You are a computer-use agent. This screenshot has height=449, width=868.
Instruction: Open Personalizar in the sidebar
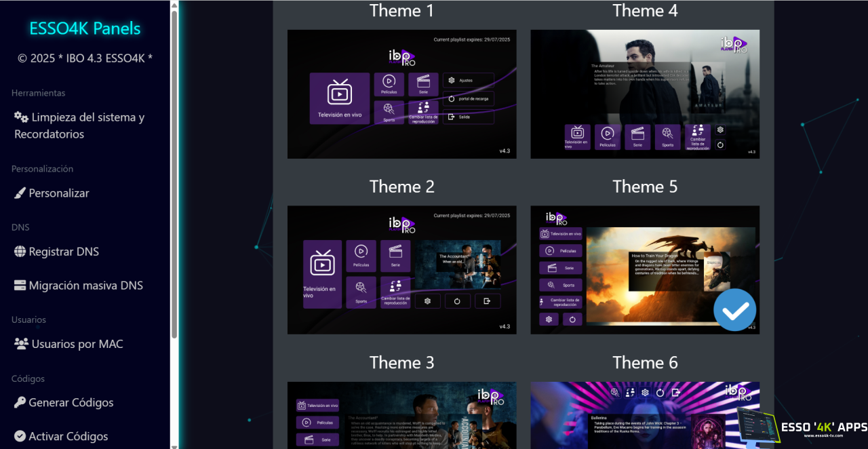pos(59,193)
